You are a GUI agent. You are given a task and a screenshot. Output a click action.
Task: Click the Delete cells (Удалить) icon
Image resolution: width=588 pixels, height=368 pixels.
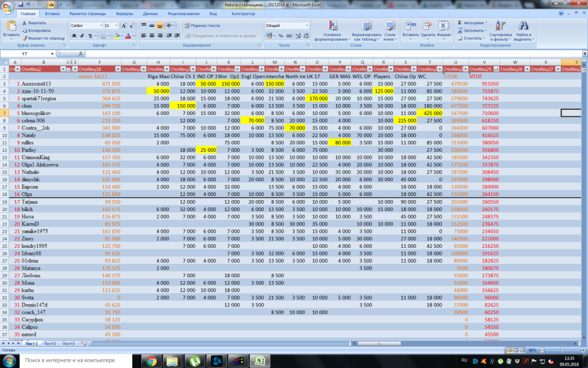point(427,26)
